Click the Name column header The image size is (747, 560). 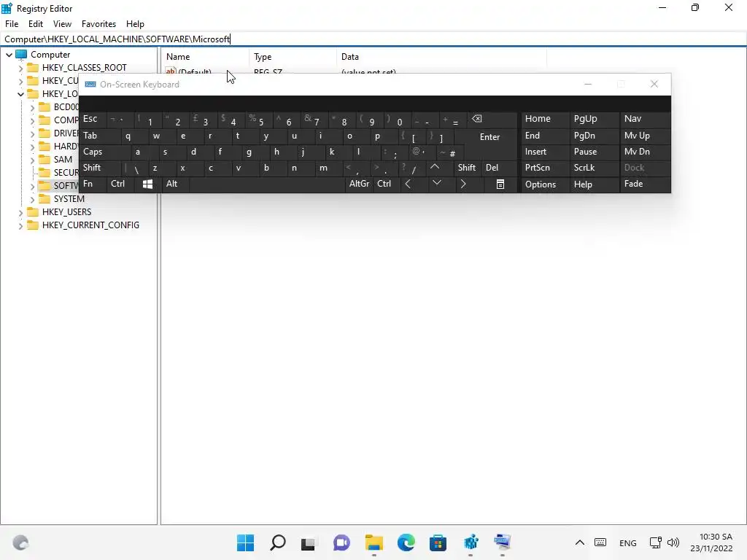click(x=205, y=57)
